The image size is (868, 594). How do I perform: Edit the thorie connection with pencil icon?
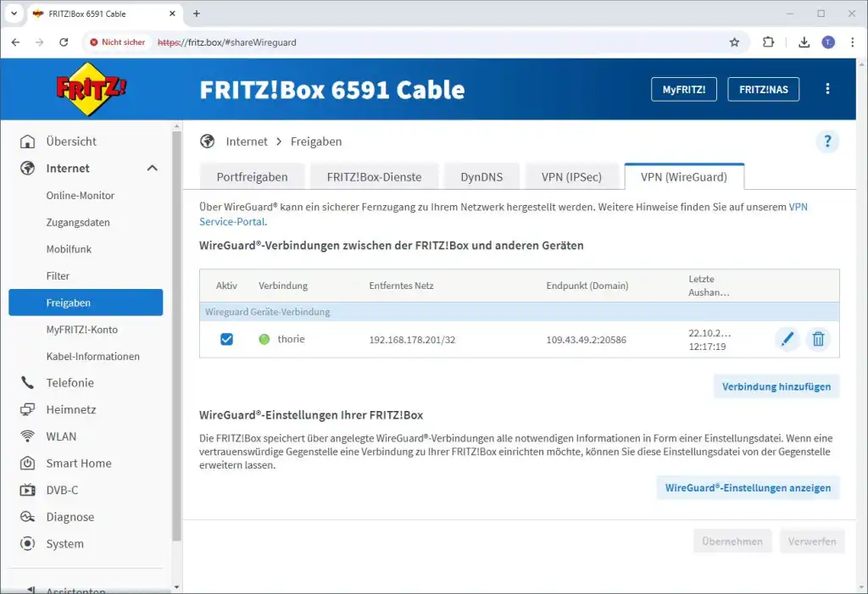787,339
